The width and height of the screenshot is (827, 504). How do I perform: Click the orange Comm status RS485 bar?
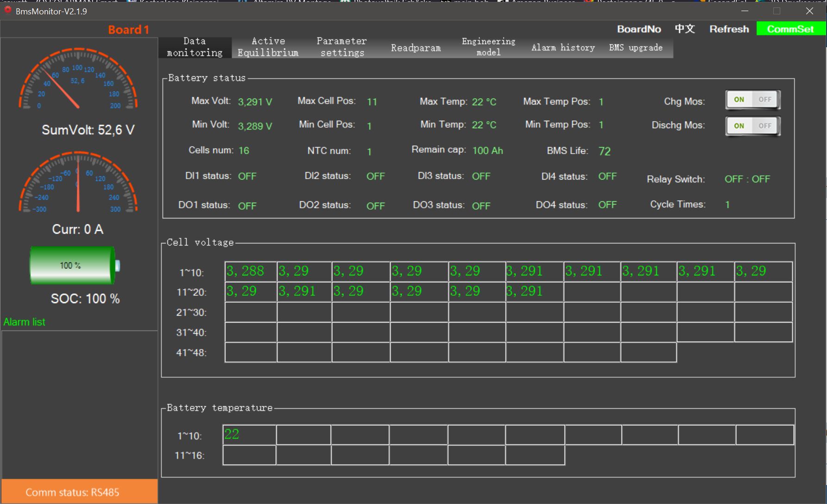click(x=79, y=492)
